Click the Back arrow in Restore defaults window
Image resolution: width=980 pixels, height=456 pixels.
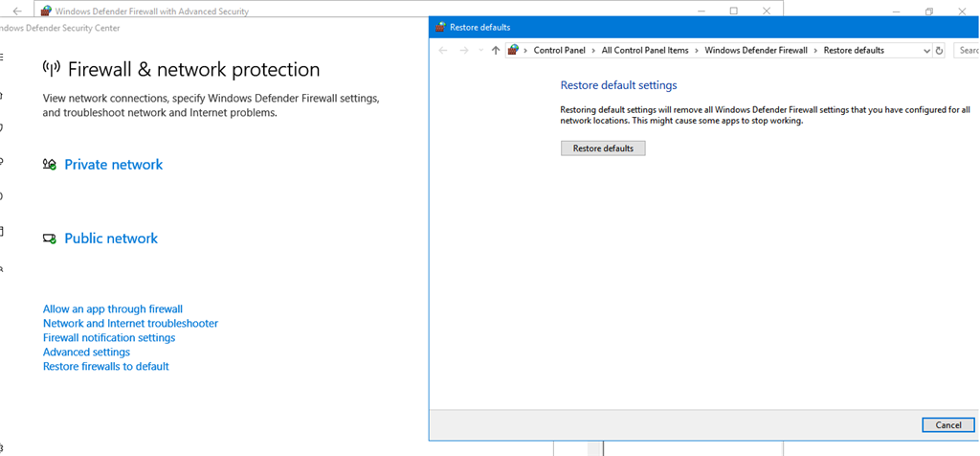coord(443,51)
